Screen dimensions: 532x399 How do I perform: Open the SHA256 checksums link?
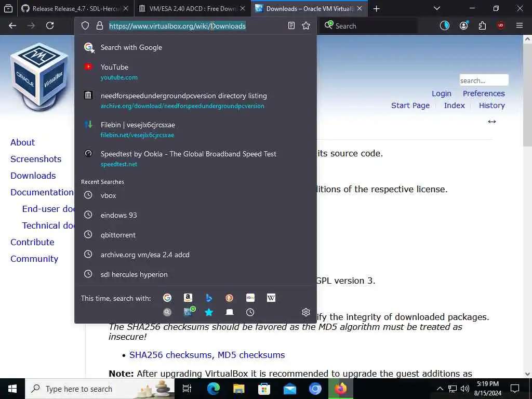pyautogui.click(x=171, y=355)
